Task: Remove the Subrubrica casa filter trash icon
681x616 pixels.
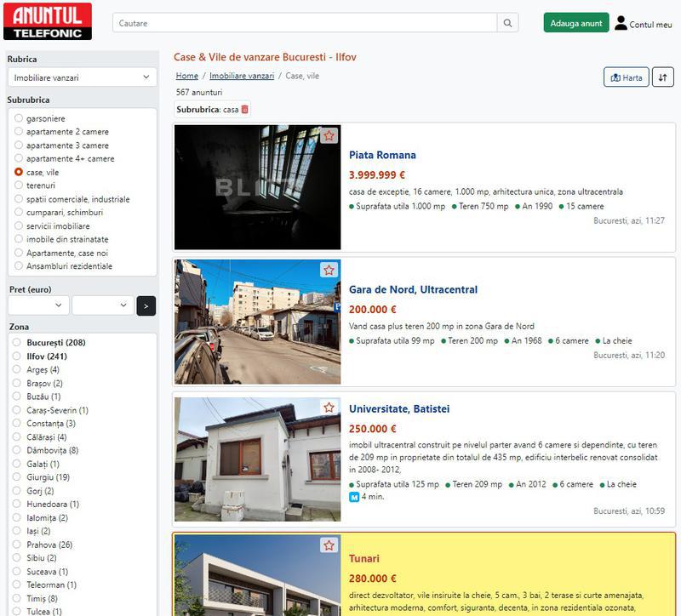Action: coord(244,110)
